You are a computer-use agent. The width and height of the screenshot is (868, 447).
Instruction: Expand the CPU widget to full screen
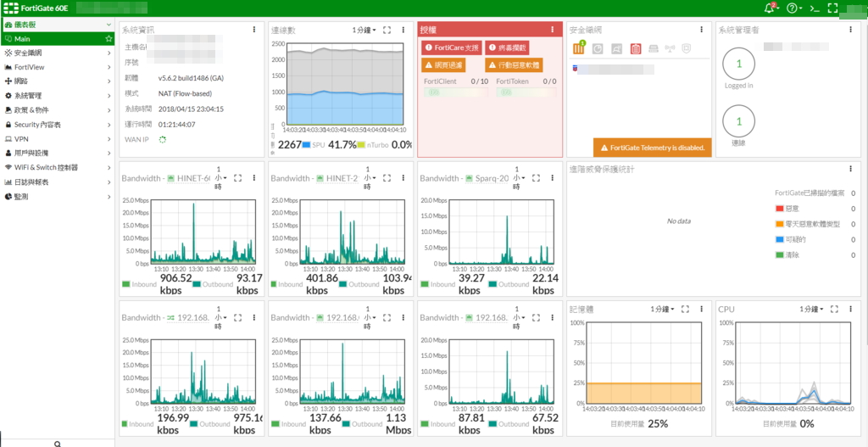pos(834,309)
